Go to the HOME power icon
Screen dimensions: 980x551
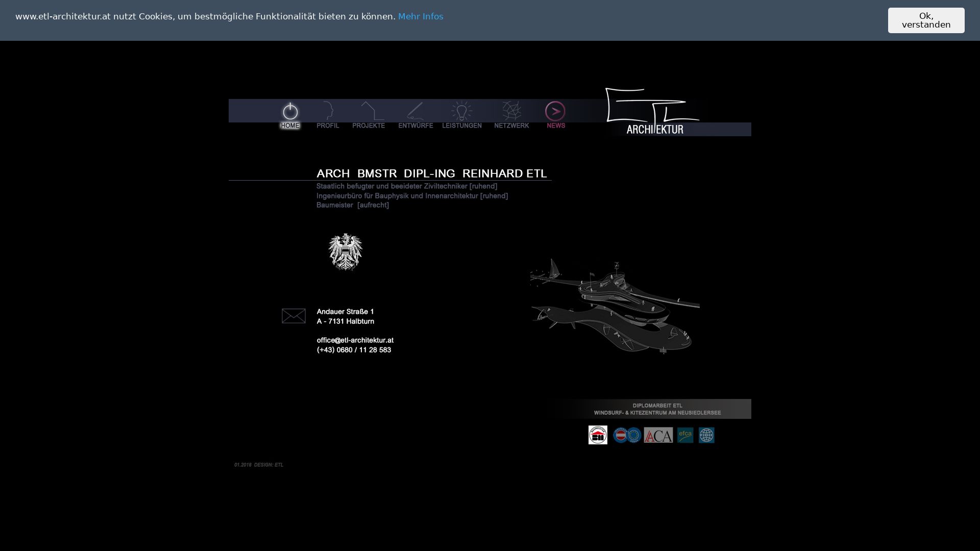tap(290, 111)
